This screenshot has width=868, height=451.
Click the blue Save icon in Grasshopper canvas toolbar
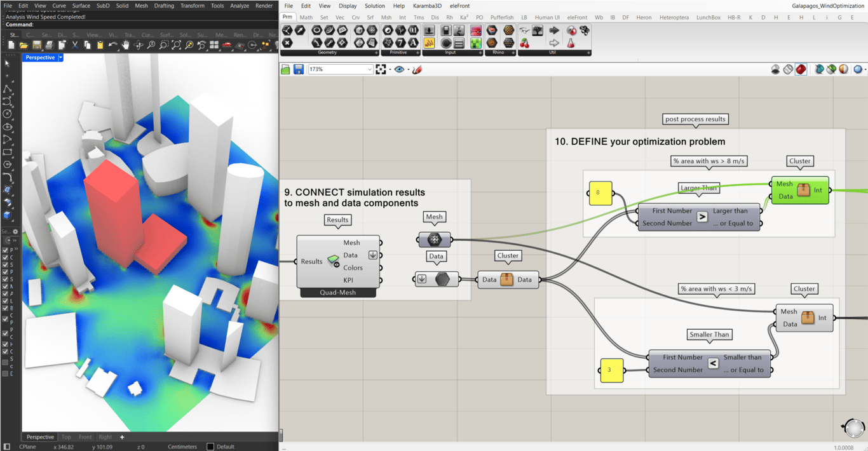click(298, 69)
